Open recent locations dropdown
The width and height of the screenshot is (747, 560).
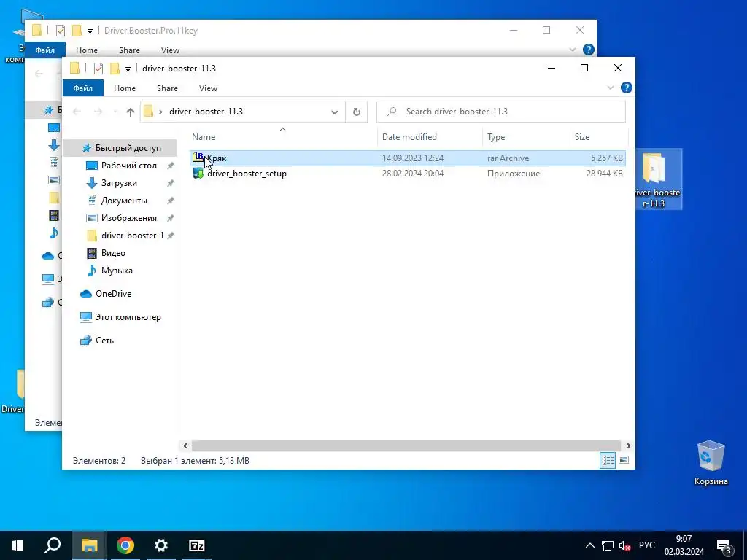pyautogui.click(x=115, y=112)
